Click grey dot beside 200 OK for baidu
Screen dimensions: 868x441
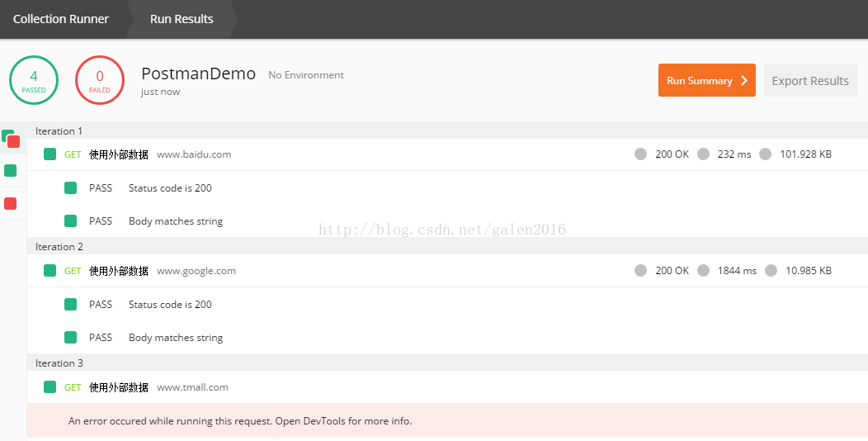click(x=640, y=154)
